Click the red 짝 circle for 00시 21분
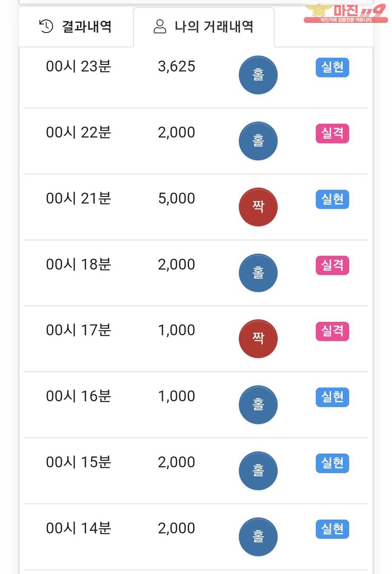The height and width of the screenshot is (574, 392). [x=258, y=207]
